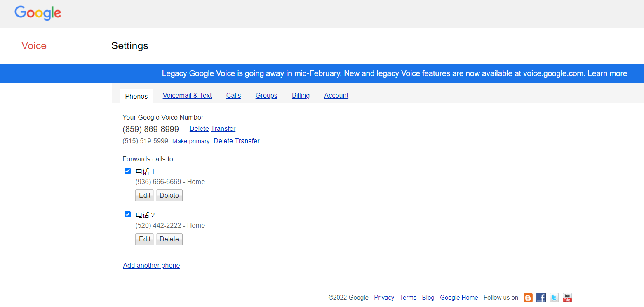Screen dimensions: 644x307
Task: Delete the (859) 869-8999 Voice number
Action: [x=199, y=128]
